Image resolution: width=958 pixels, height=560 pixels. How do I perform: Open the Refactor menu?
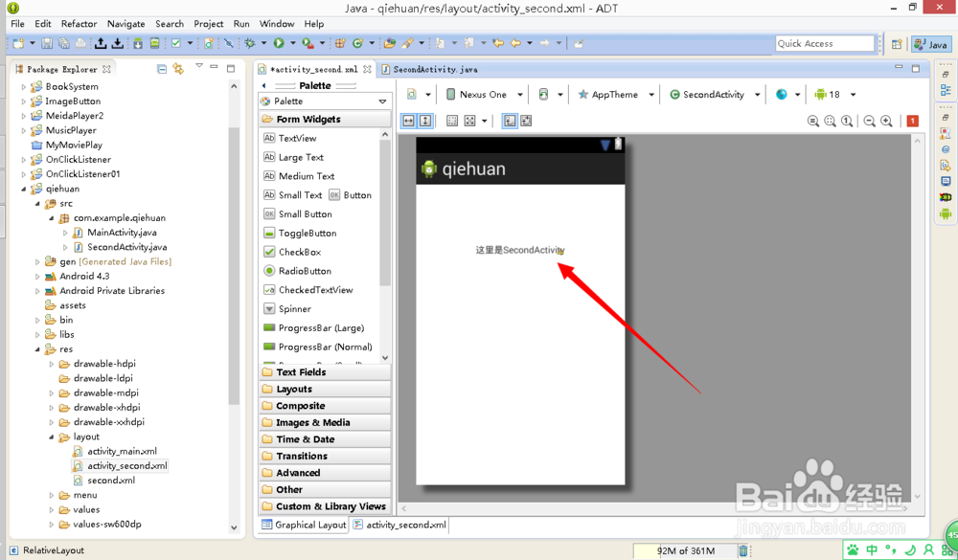79,23
